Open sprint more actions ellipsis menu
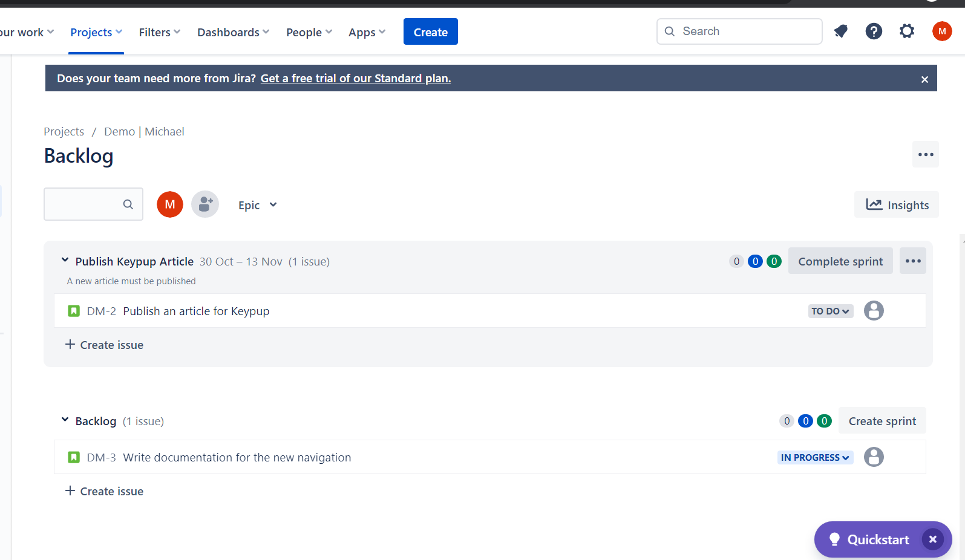This screenshot has height=560, width=965. [912, 261]
